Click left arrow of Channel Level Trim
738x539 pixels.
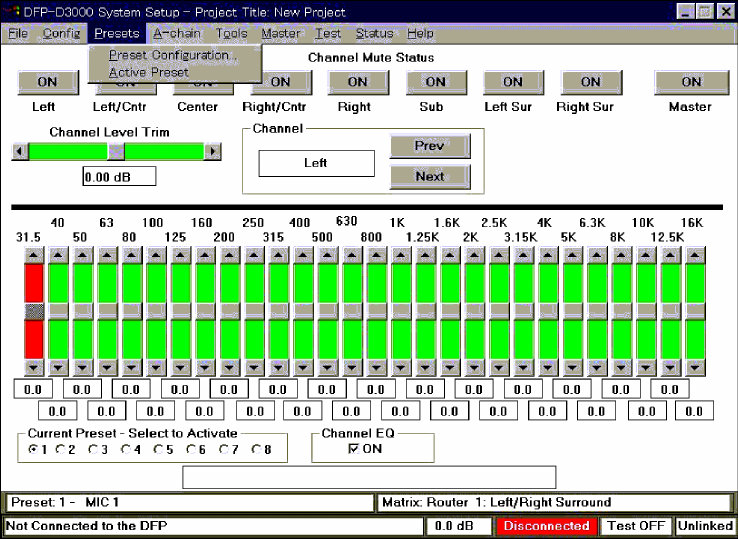point(19,152)
